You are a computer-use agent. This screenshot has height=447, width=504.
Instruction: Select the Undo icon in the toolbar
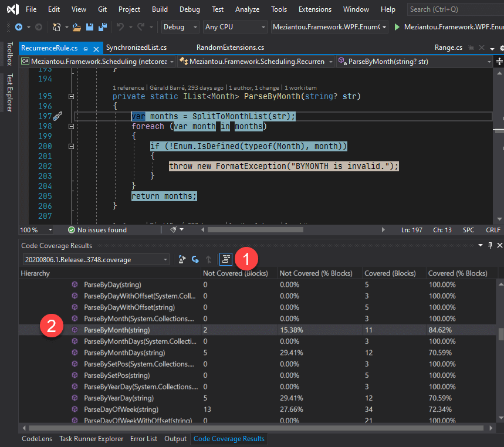[x=120, y=28]
